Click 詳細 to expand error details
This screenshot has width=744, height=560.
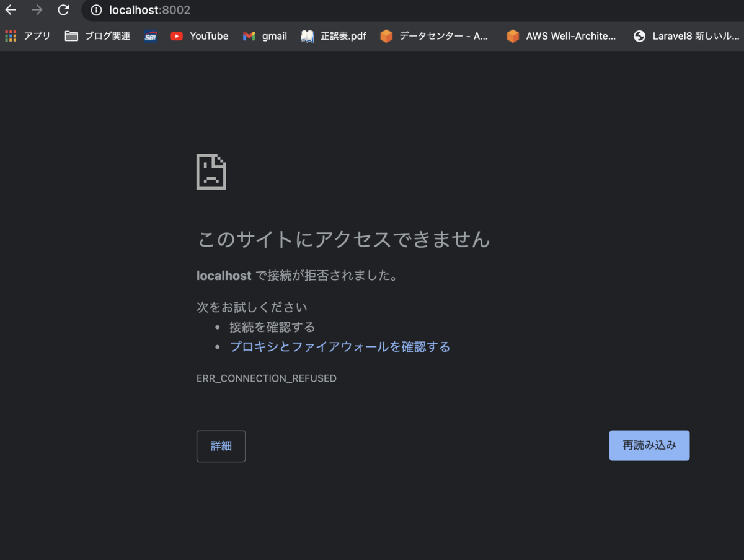(x=221, y=446)
